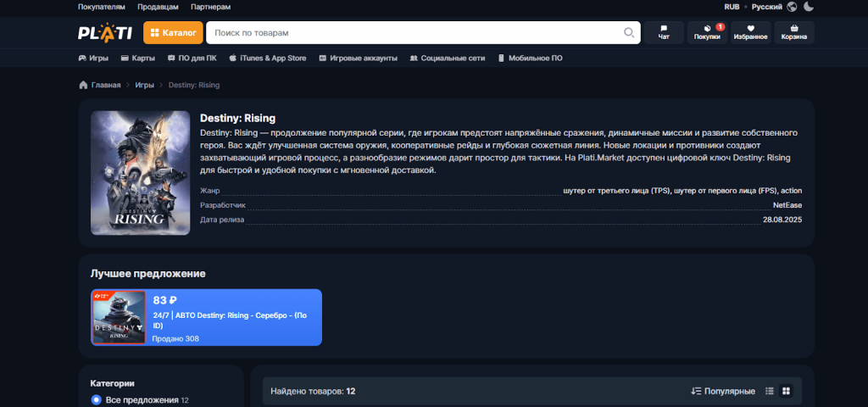The image size is (868, 407).
Task: Open the Русский language dropdown
Action: tap(767, 7)
